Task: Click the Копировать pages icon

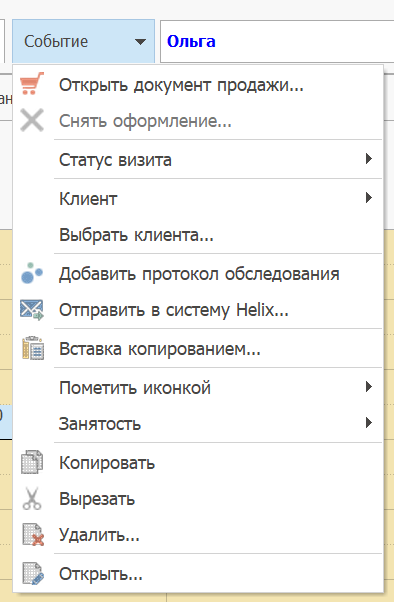Action: (x=32, y=462)
